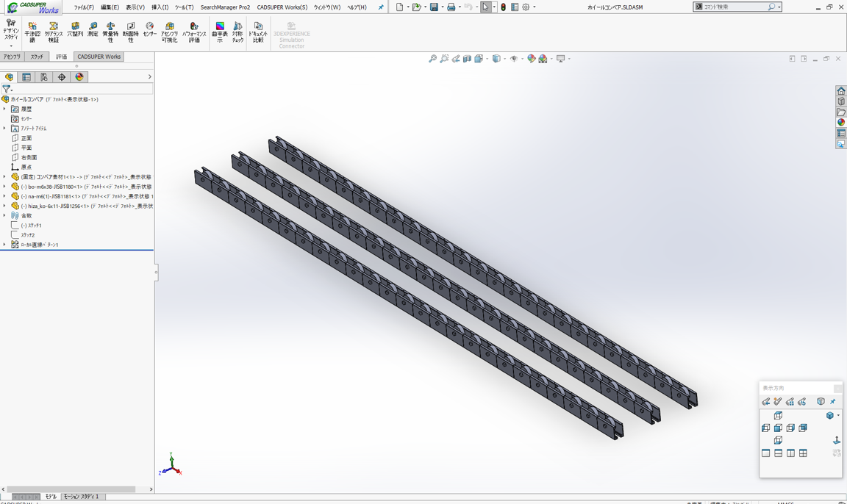847x504 pixels.
Task: Switch to PropertyManager tab in side panel
Action: [26, 77]
